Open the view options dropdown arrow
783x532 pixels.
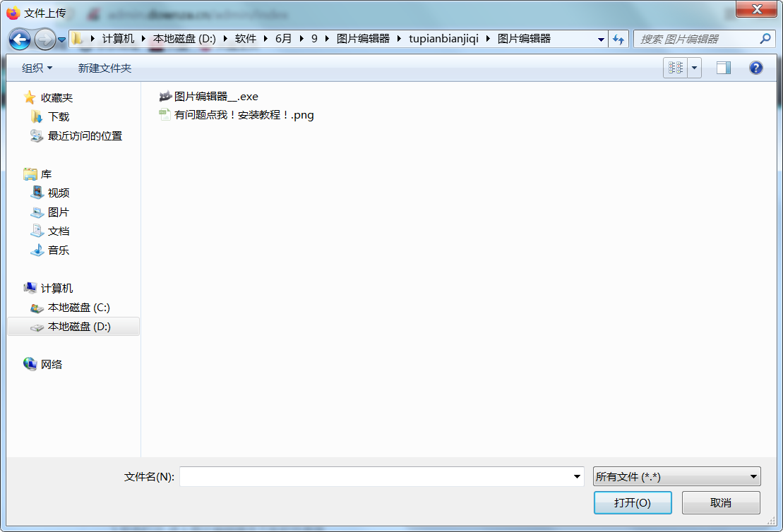pos(695,68)
